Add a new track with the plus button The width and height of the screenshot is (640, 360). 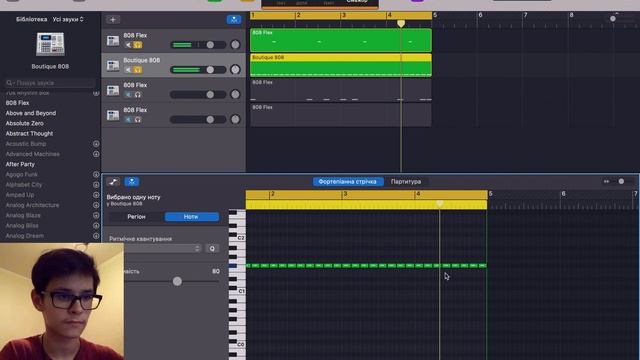point(113,20)
